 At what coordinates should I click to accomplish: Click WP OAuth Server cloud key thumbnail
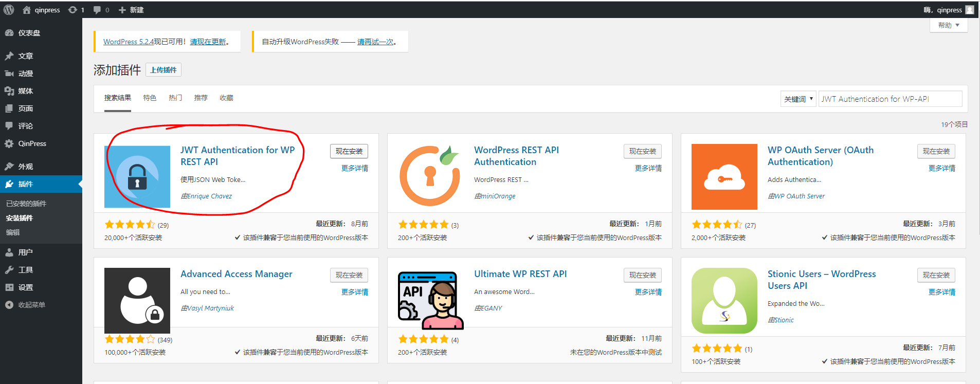point(724,177)
